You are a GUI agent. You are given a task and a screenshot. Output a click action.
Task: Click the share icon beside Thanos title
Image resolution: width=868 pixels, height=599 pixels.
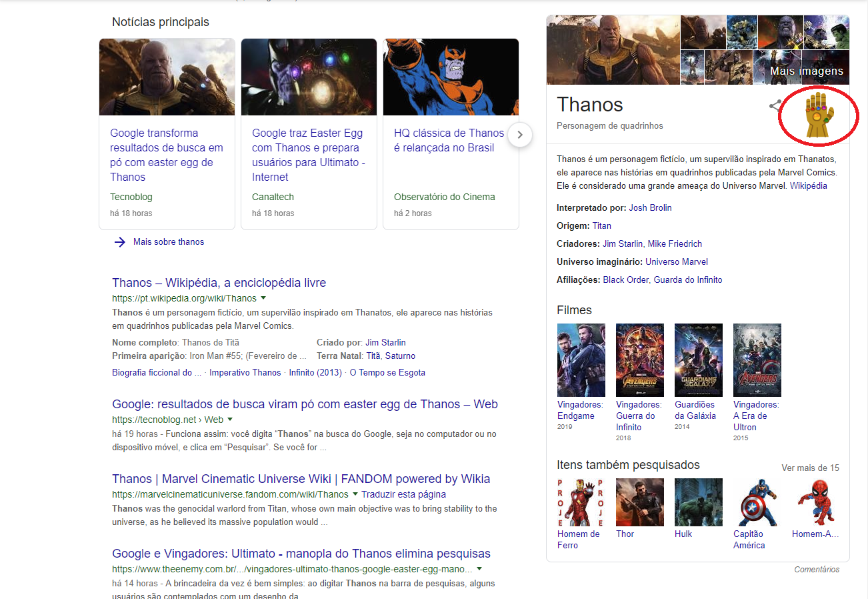(x=775, y=105)
